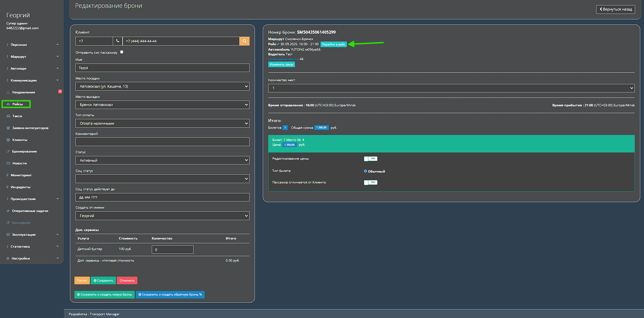
Task: Click the Клиенты people icon in sidebar
Action: (8, 140)
